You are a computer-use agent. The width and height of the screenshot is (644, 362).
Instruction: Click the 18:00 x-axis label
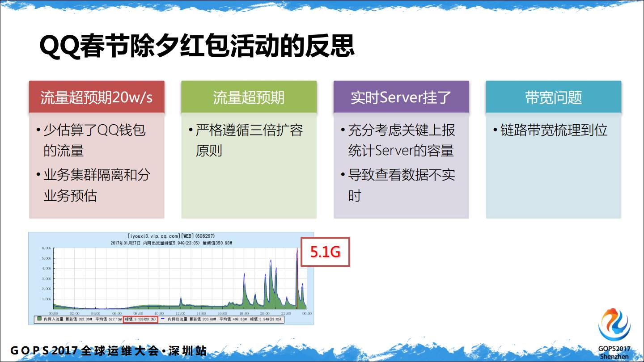click(x=244, y=313)
